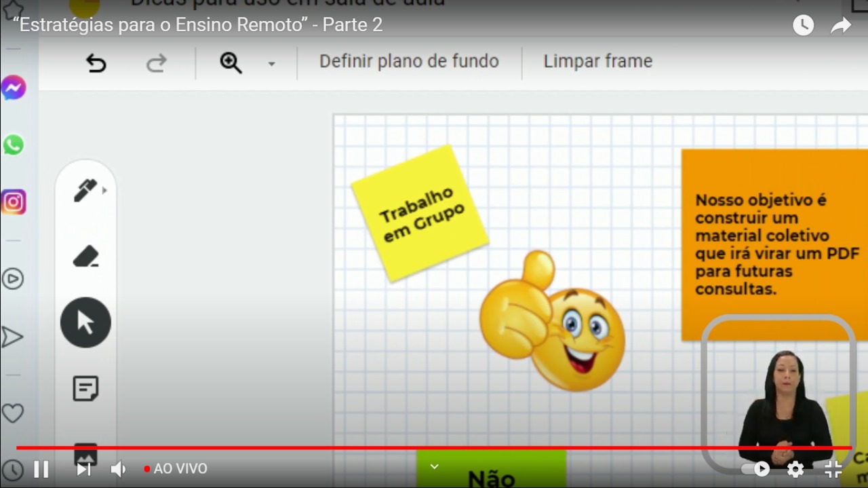Mute the video volume
The image size is (868, 488).
pyautogui.click(x=119, y=469)
